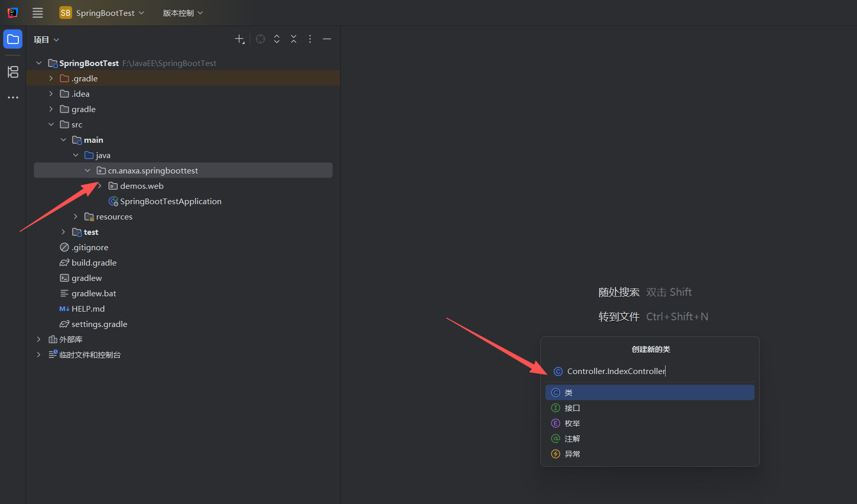
Task: Click the SpringBootTestApplication class icon
Action: tap(114, 201)
